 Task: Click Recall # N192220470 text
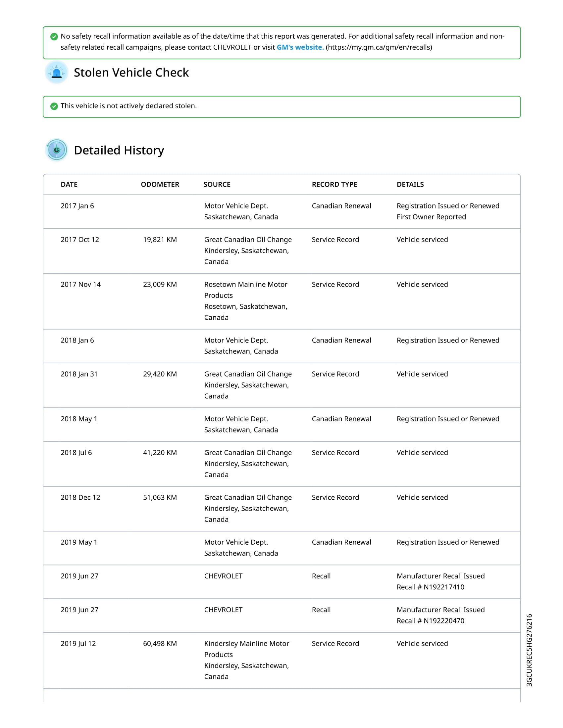pyautogui.click(x=430, y=621)
